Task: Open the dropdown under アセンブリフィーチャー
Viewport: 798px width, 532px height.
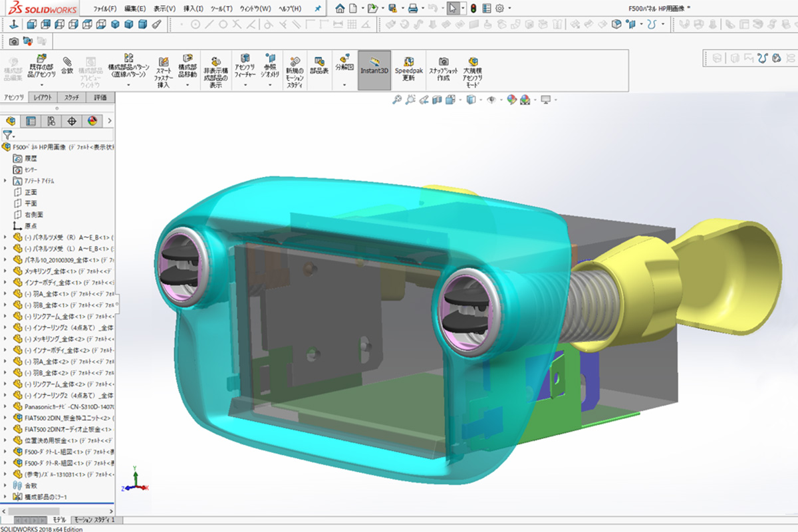Action: point(245,85)
